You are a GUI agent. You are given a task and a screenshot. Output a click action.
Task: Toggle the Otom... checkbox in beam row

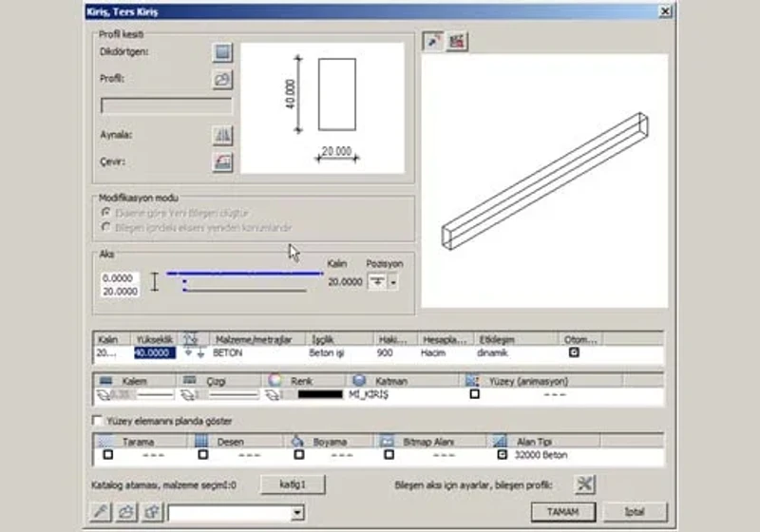point(574,352)
